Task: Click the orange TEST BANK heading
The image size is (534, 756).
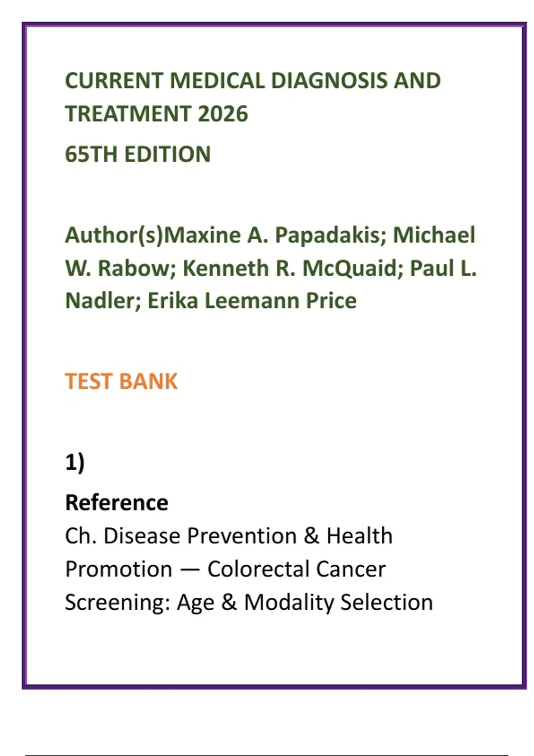Action: coord(121,382)
